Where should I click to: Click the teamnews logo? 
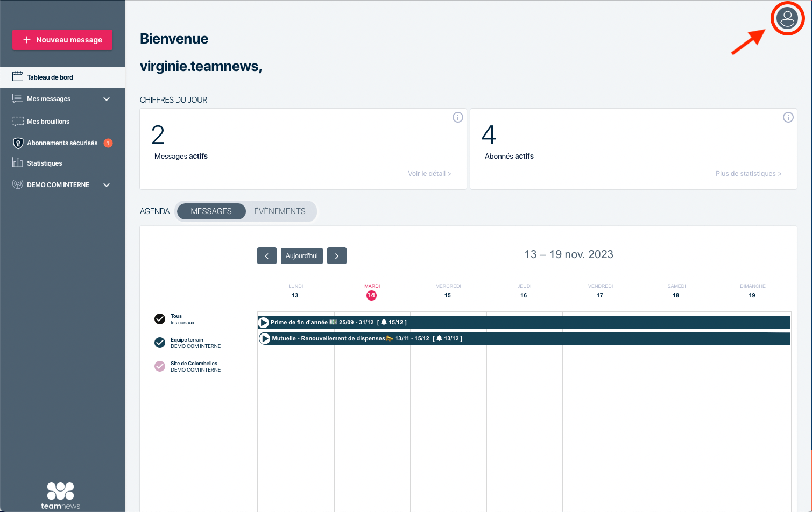[60, 495]
